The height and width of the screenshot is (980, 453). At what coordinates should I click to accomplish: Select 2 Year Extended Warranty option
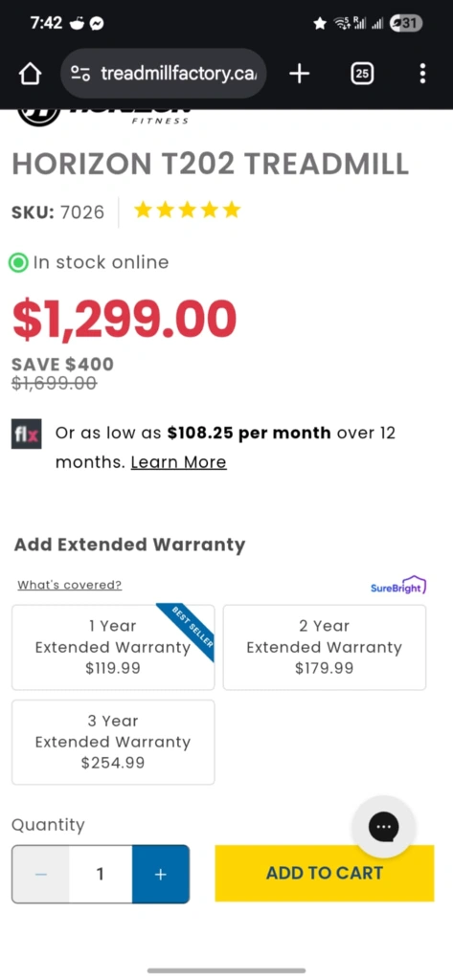325,647
